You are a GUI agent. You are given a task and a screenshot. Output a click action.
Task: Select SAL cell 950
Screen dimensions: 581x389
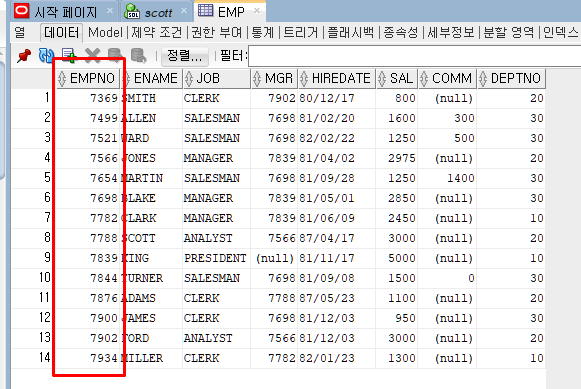tap(397, 318)
